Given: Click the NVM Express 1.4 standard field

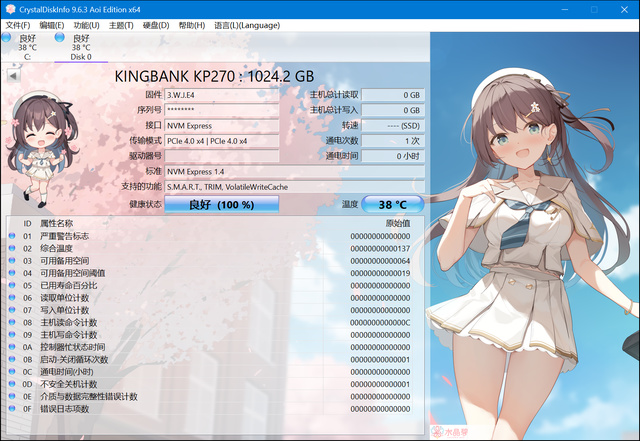Looking at the screenshot, I should coord(294,172).
